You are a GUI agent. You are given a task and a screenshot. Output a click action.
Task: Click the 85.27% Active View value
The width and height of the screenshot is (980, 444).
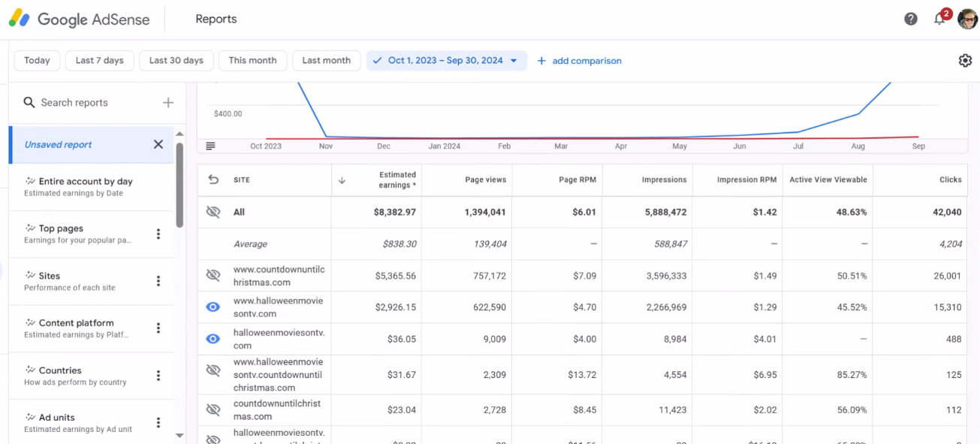(x=852, y=375)
